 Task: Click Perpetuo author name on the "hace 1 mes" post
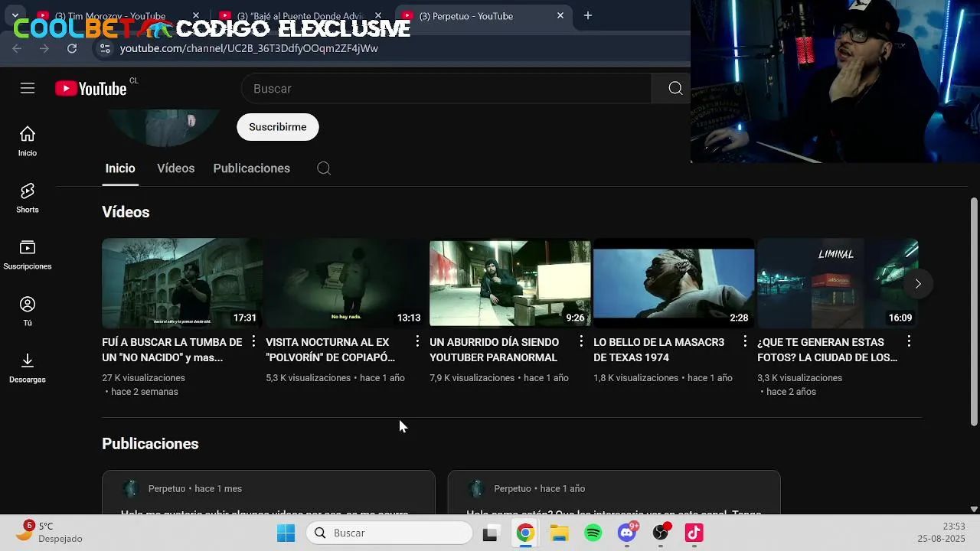click(167, 488)
